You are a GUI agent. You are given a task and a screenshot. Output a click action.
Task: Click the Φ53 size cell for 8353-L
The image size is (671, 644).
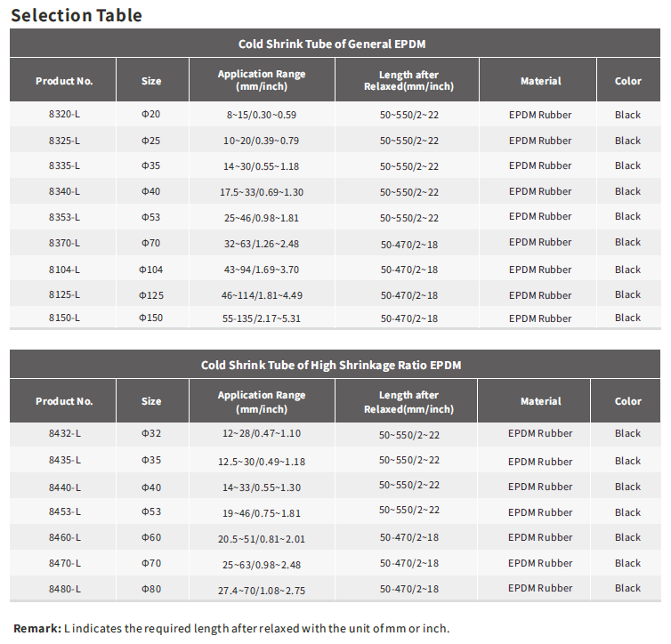tap(151, 217)
